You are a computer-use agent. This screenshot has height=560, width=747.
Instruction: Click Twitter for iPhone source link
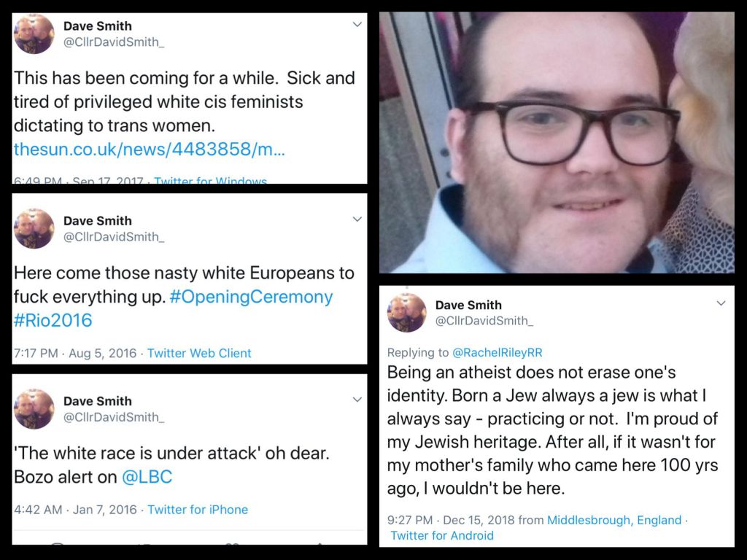click(x=198, y=510)
